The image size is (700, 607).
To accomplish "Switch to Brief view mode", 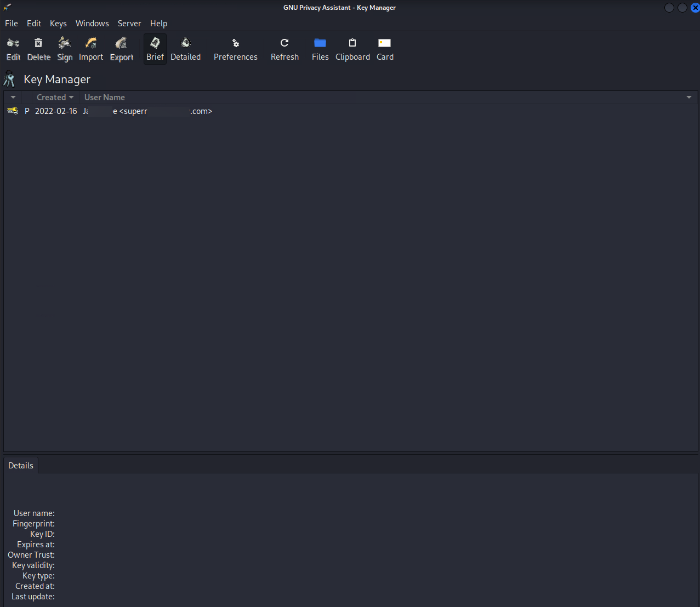I will [155, 49].
